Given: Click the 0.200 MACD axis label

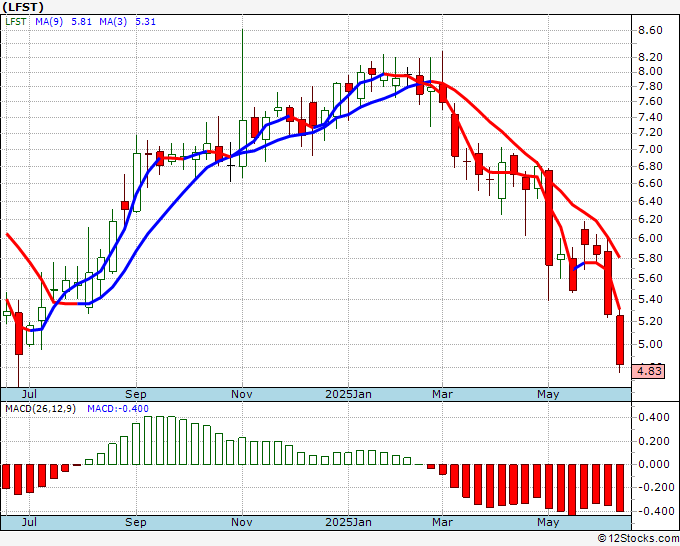Looking at the screenshot, I should point(654,441).
